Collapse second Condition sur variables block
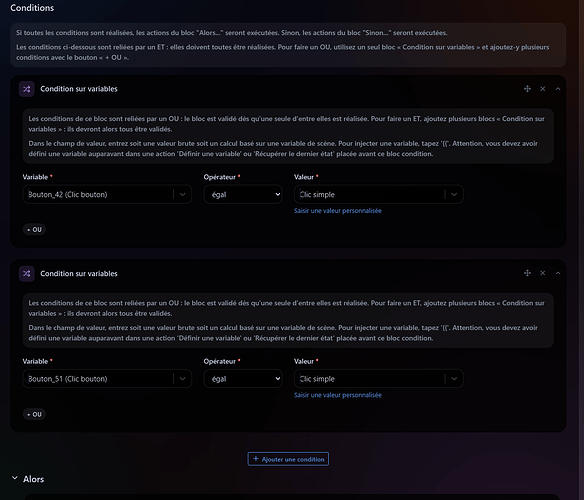Image resolution: width=584 pixels, height=500 pixels. [x=558, y=273]
